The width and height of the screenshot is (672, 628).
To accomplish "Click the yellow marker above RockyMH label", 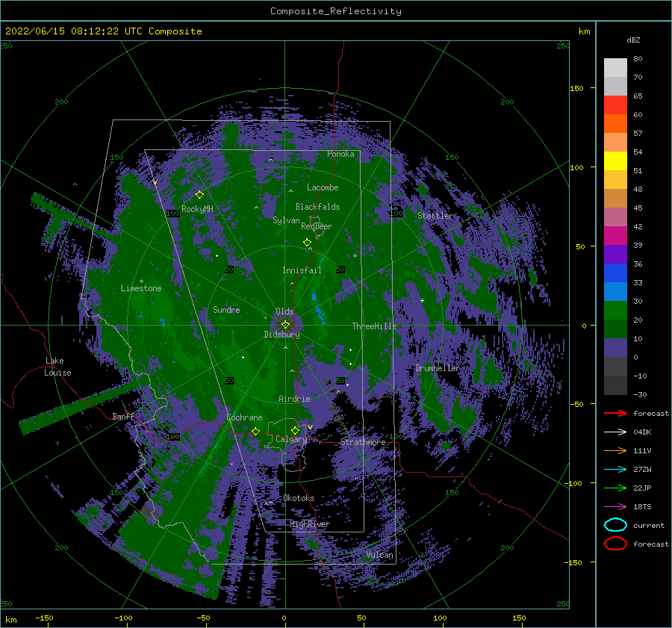I will pyautogui.click(x=199, y=195).
